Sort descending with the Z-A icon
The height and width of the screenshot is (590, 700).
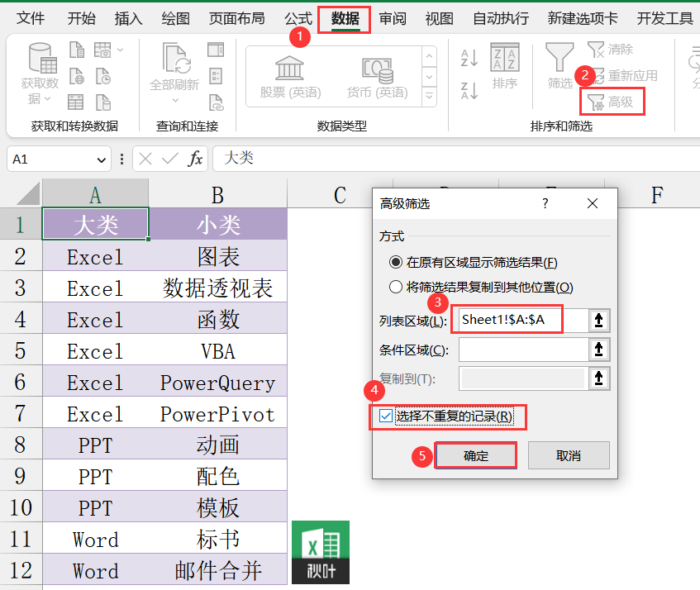(x=469, y=91)
